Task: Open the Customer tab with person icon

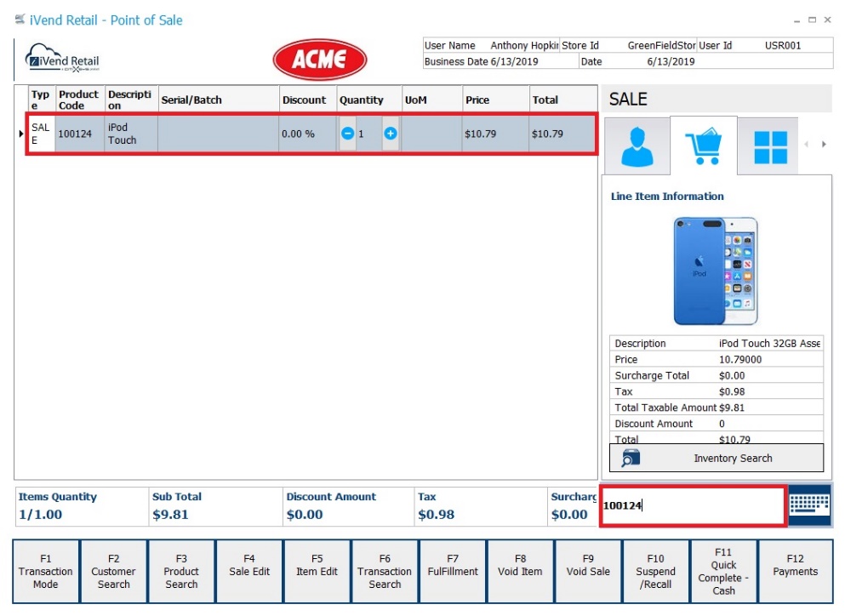Action: [637, 146]
